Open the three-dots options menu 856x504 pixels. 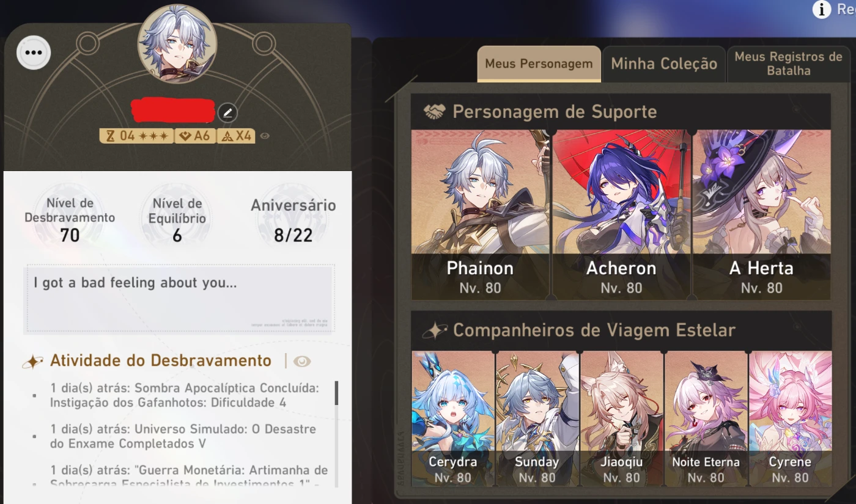tap(34, 53)
